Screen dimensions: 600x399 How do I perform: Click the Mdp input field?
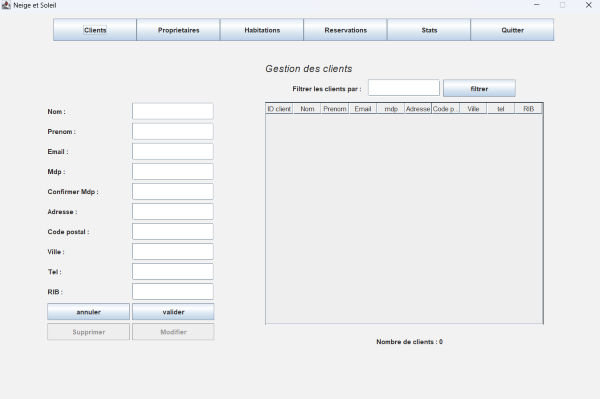pyautogui.click(x=173, y=171)
